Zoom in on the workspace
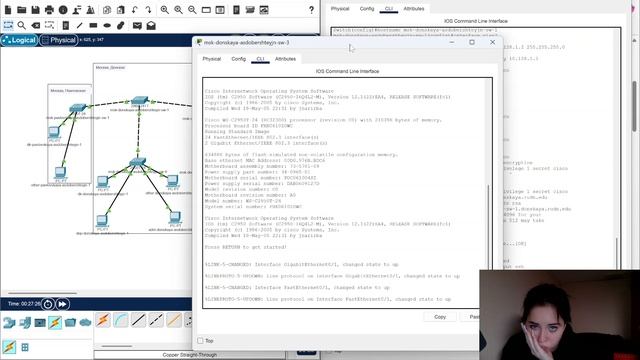The width and height of the screenshot is (640, 360). 164,10
